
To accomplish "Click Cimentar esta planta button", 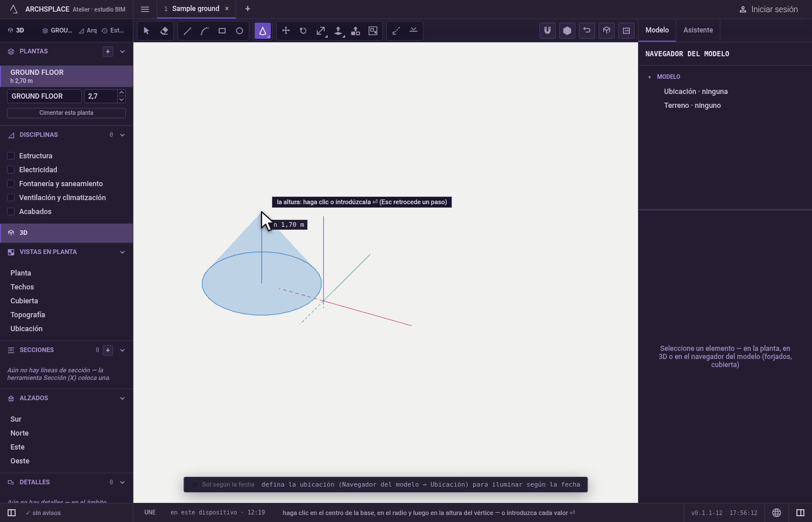I will point(66,113).
